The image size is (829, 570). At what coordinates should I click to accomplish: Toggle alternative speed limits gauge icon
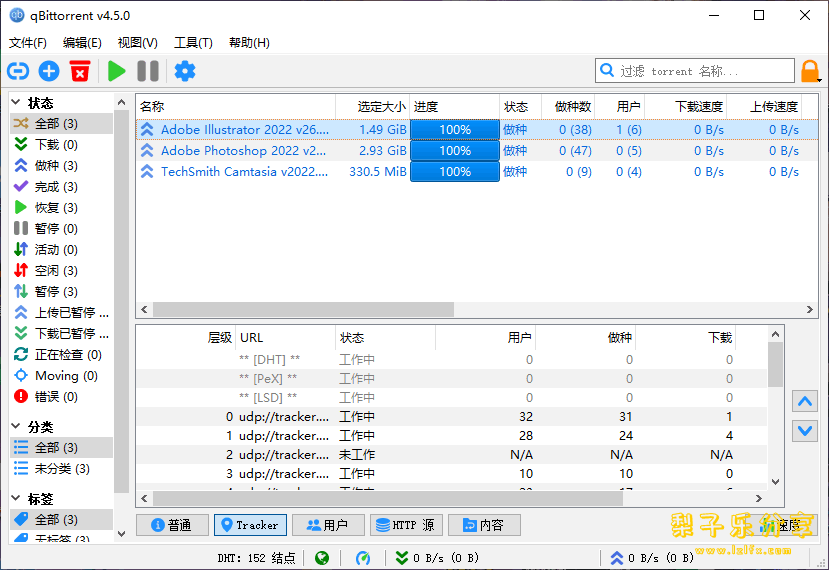[363, 558]
